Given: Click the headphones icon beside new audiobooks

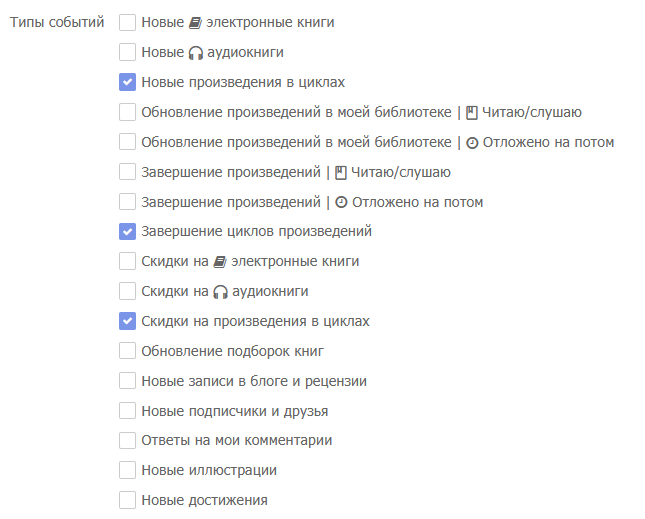Looking at the screenshot, I should click(x=195, y=52).
